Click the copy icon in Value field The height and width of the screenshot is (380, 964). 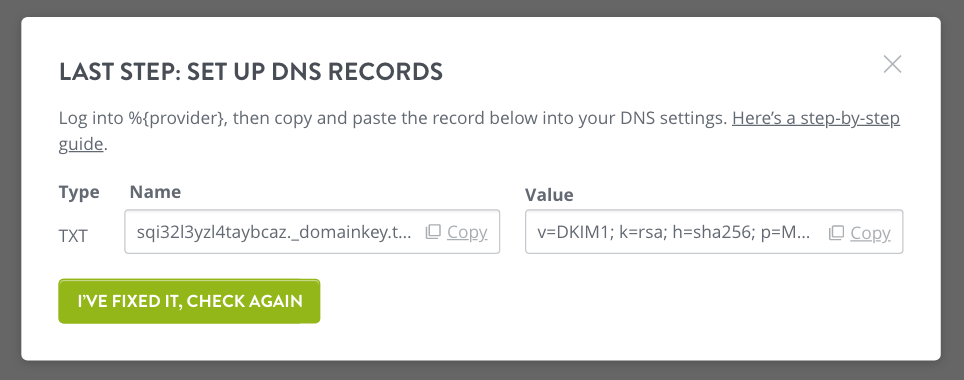pos(836,232)
